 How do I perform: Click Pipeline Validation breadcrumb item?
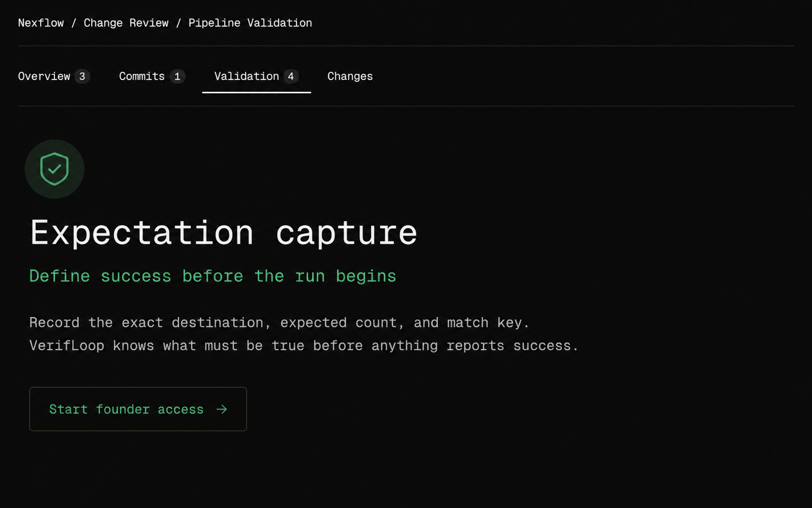tap(250, 23)
